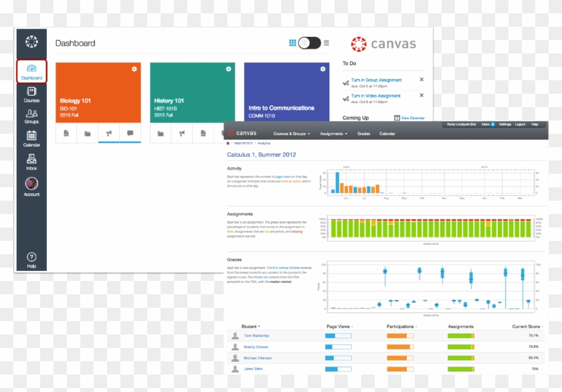Viewport: 562px width, 392px height.
Task: Open the Biology 101 announcements megaphone icon
Action: pyautogui.click(x=108, y=134)
